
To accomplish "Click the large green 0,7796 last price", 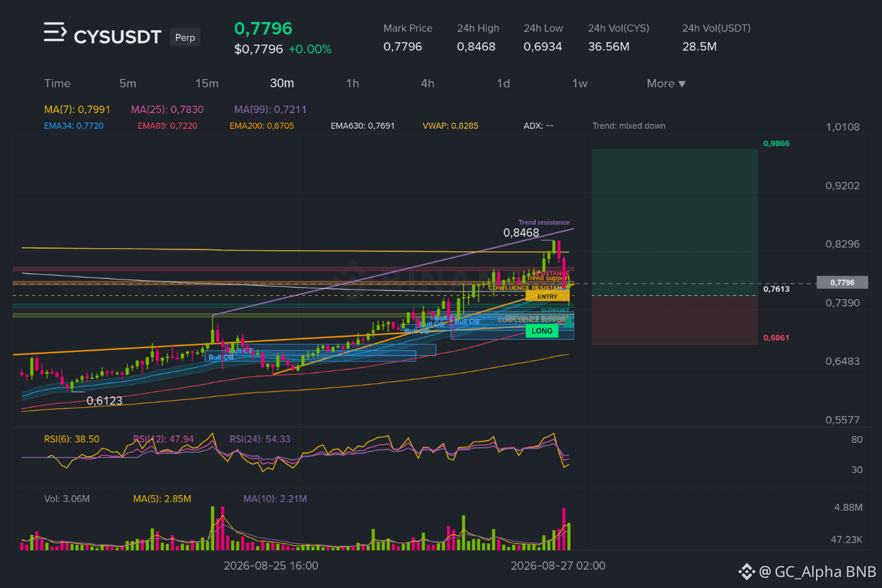I will pos(263,28).
